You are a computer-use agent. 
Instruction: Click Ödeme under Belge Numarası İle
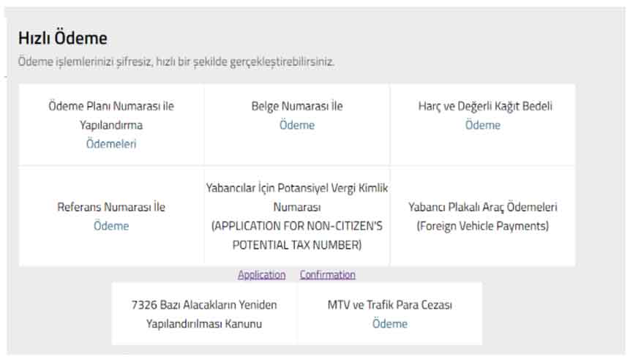point(297,125)
